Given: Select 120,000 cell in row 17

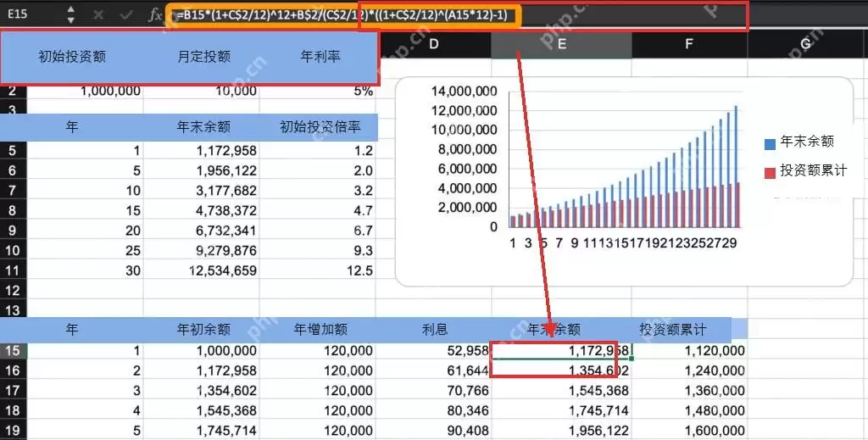Looking at the screenshot, I should [x=318, y=390].
